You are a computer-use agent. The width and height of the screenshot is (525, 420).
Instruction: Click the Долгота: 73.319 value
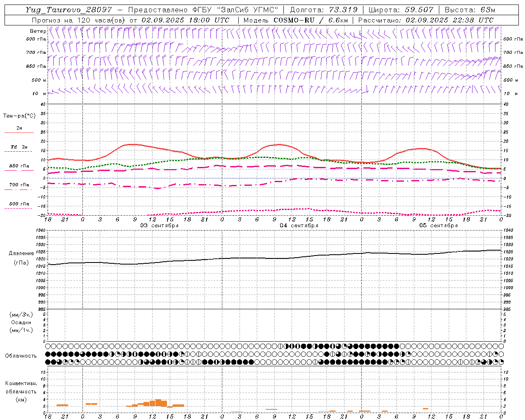click(324, 10)
